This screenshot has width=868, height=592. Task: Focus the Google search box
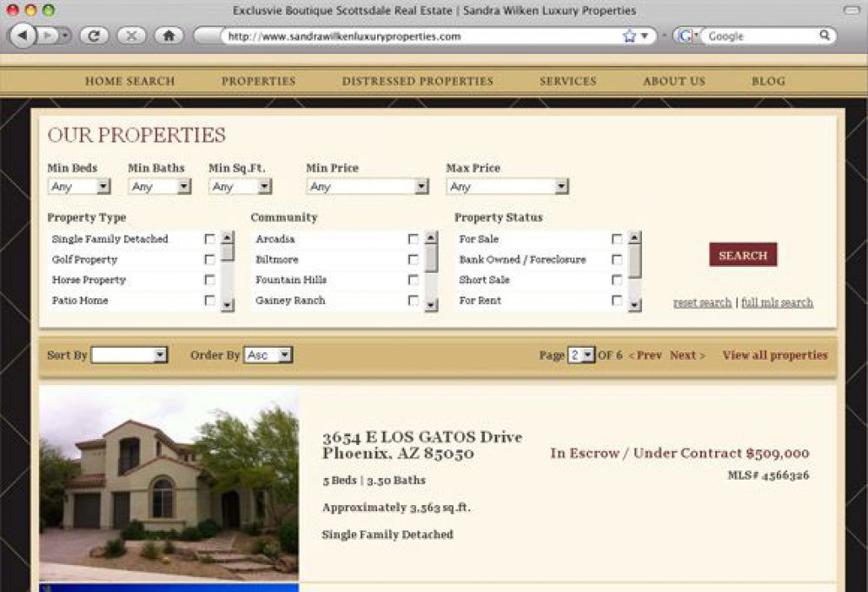point(762,36)
